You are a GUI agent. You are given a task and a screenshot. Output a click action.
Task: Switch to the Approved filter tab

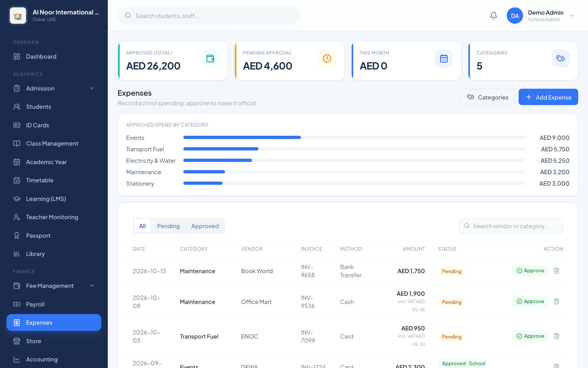point(205,226)
